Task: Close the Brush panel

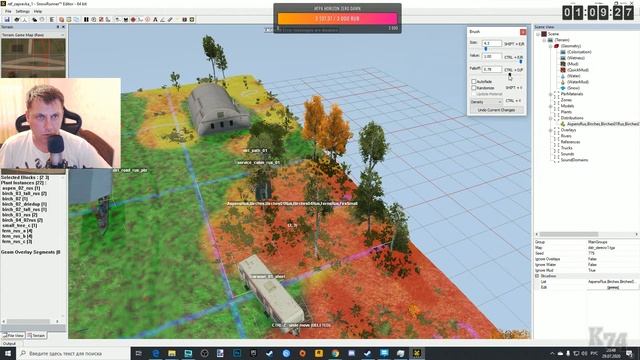Action: [x=523, y=32]
